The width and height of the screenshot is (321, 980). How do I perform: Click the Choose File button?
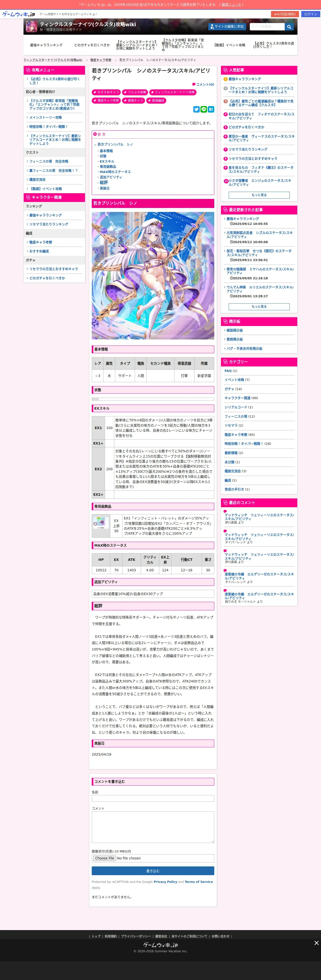(104, 858)
